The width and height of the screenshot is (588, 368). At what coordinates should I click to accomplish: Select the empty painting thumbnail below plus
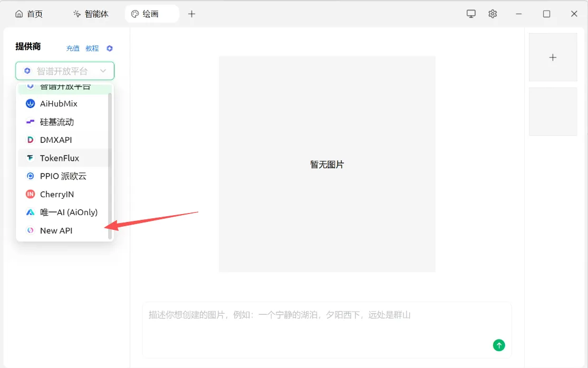[x=553, y=112]
